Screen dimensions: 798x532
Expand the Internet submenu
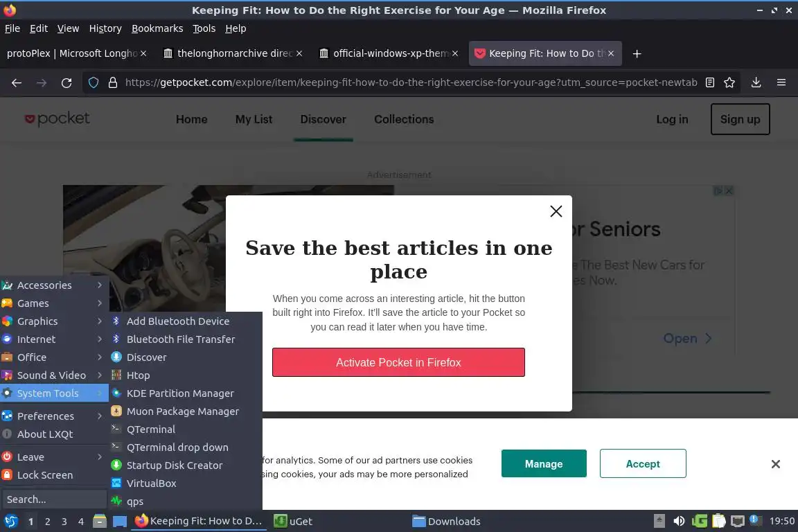coord(54,339)
